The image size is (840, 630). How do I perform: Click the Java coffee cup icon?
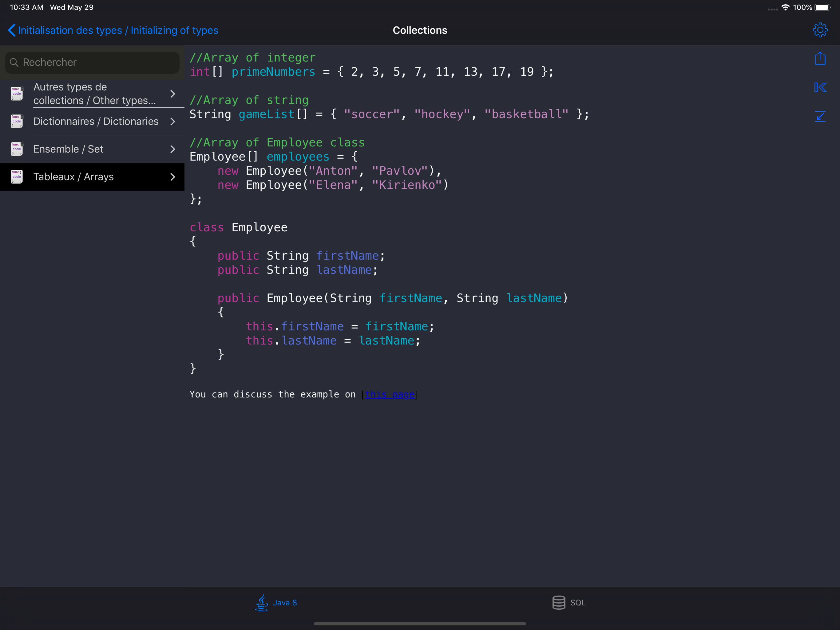[261, 602]
